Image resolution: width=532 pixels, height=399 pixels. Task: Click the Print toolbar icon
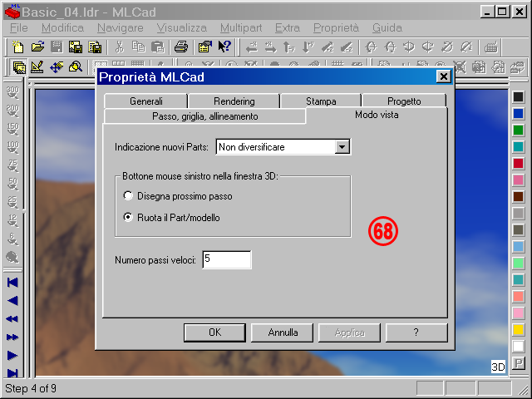tap(181, 47)
